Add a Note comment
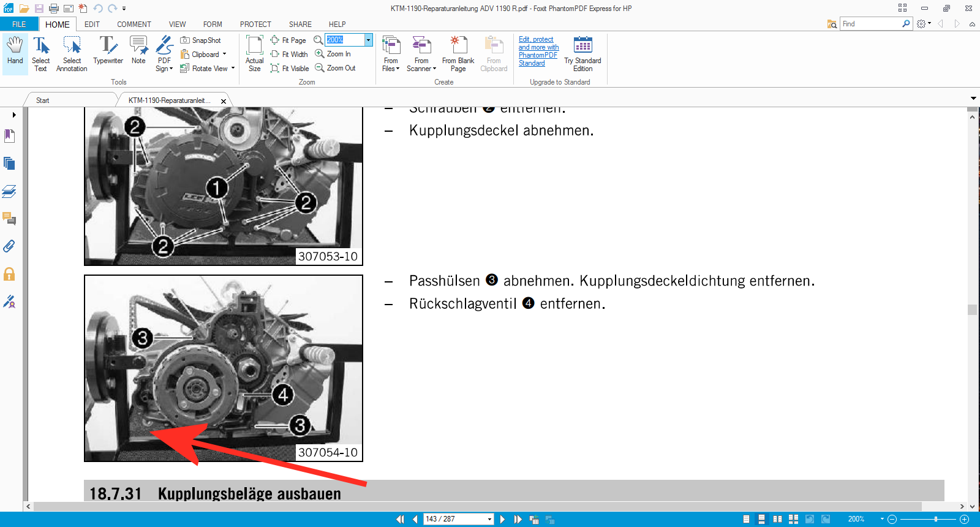Screen dimensions: 980x527 click(138, 51)
